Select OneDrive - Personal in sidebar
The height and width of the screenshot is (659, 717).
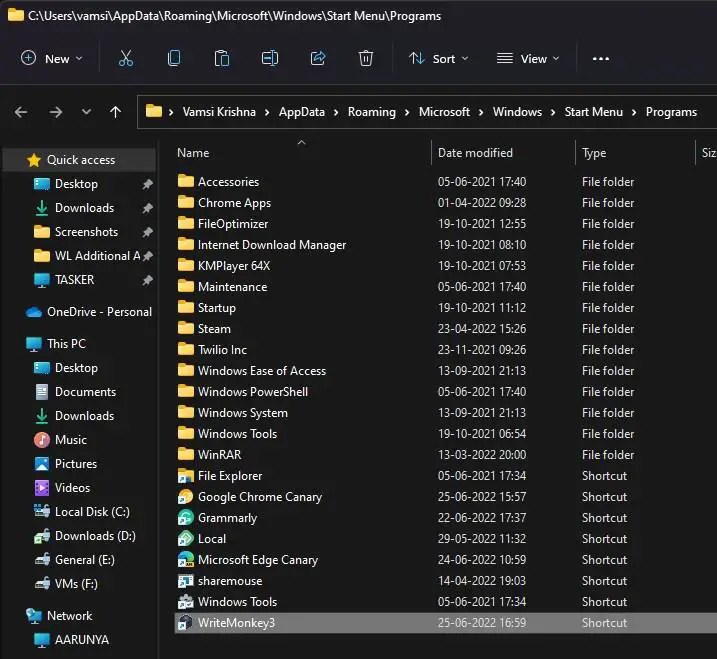tap(99, 312)
